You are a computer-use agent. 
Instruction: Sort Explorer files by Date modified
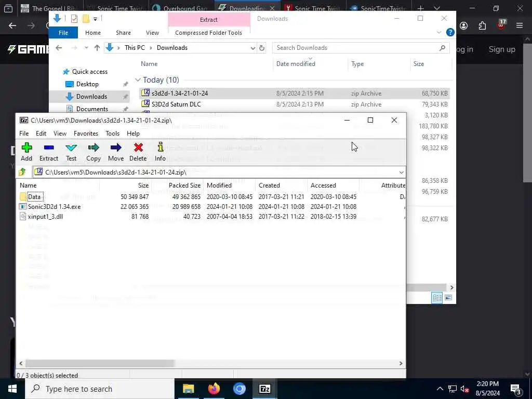tap(296, 64)
